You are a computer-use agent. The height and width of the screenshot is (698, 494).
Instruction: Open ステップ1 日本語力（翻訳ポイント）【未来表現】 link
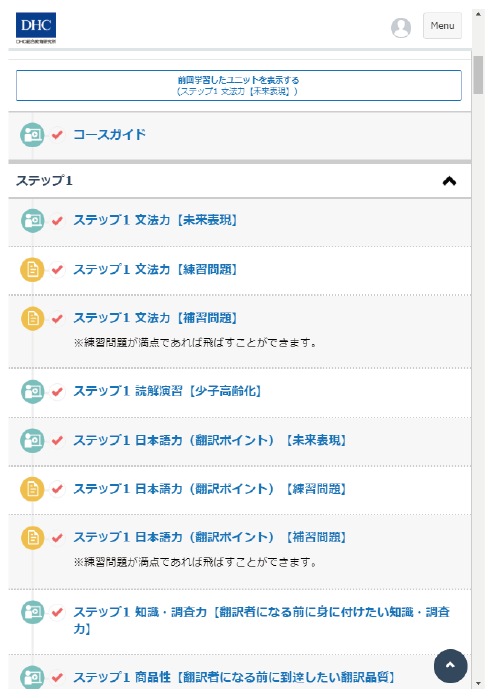click(x=210, y=440)
